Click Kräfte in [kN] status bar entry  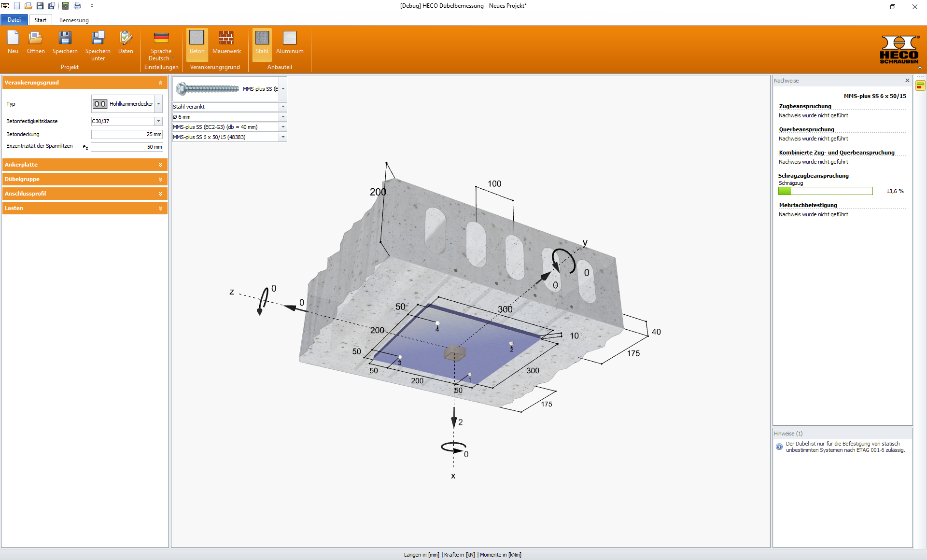[459, 555]
